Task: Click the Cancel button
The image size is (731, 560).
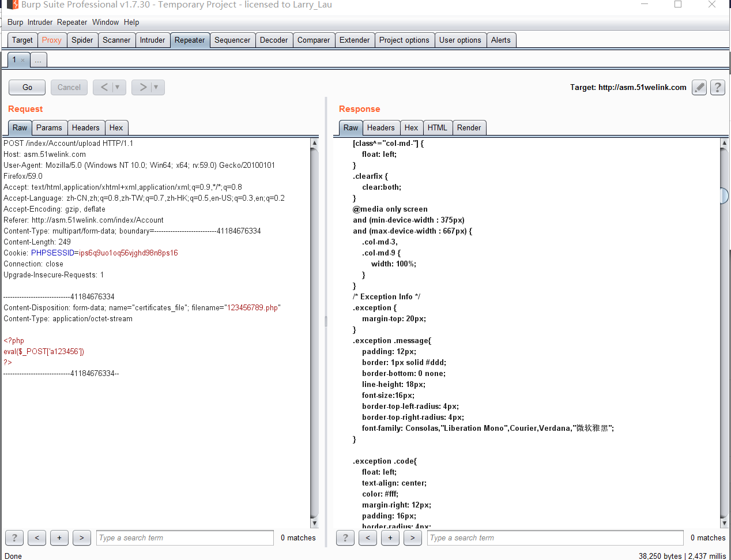Action: 69,87
